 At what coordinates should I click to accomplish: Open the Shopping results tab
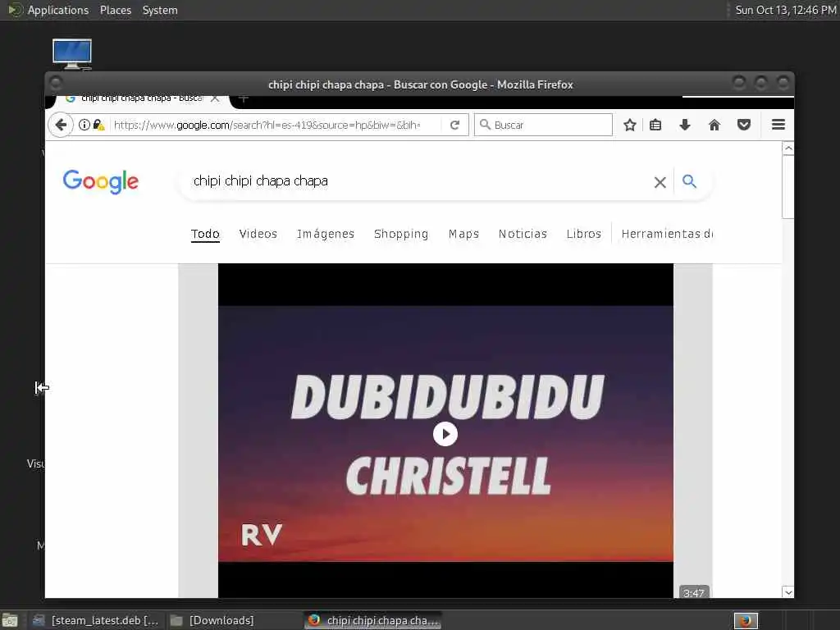pyautogui.click(x=401, y=234)
